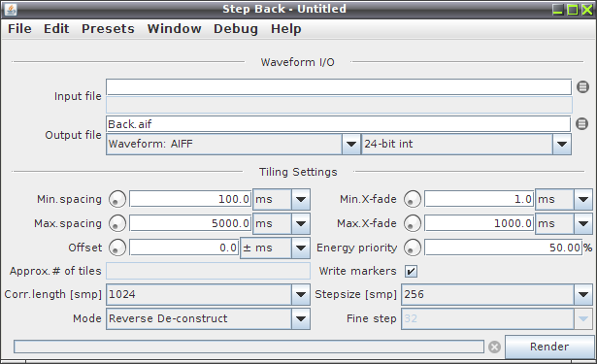Open the Edit menu
597x364 pixels.
click(56, 29)
